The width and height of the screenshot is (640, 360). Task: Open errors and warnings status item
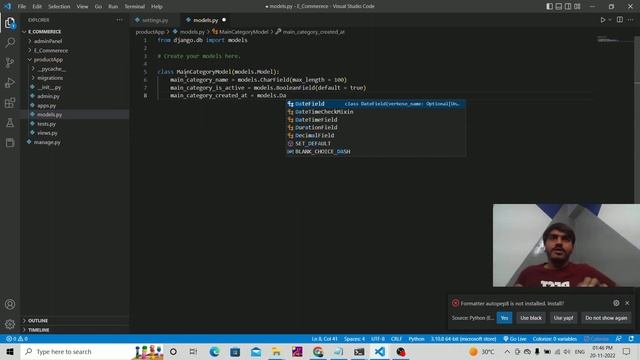tap(17, 339)
